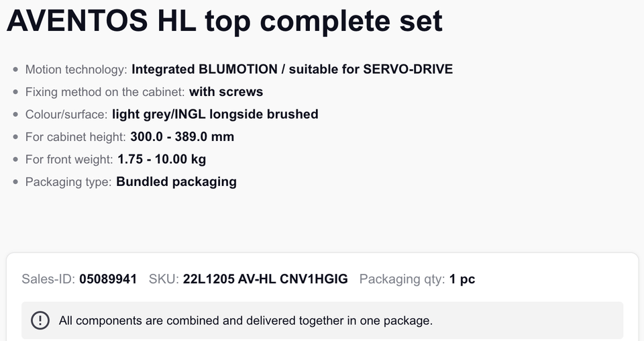
Task: Click the '1 pc' packaging quantity value
Action: (x=462, y=279)
